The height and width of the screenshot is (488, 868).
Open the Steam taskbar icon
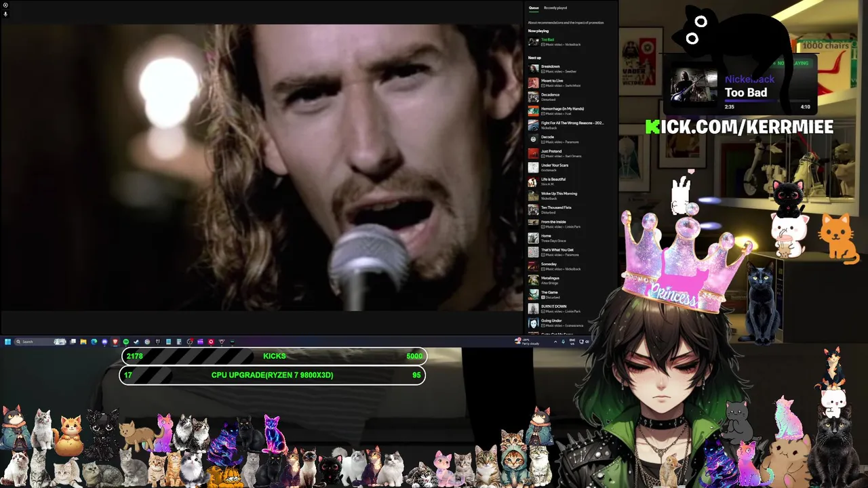[x=136, y=342]
